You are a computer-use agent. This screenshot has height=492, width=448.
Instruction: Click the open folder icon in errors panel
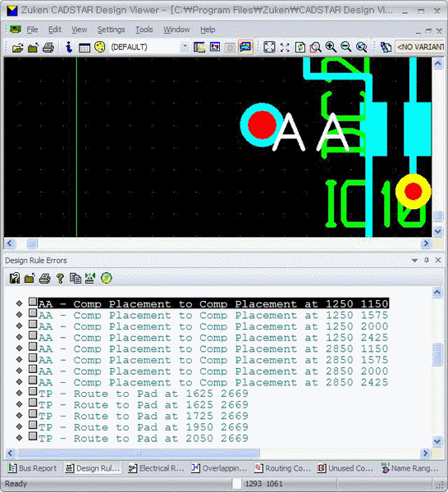30,278
